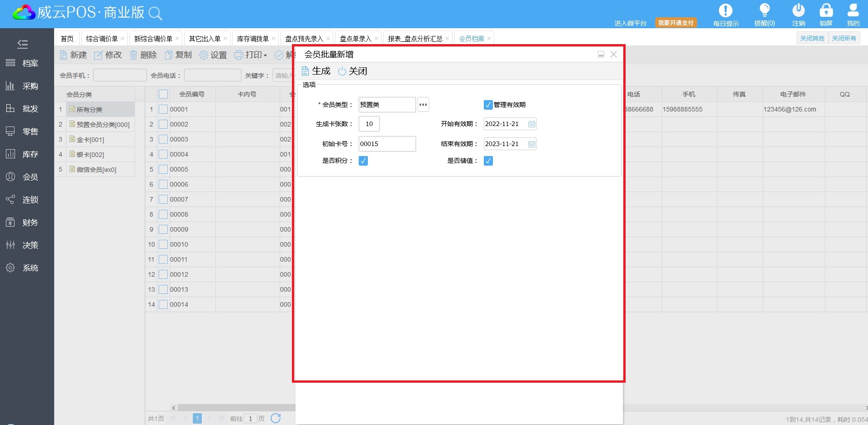Open the 每日提示 daily tips icon

(x=725, y=11)
